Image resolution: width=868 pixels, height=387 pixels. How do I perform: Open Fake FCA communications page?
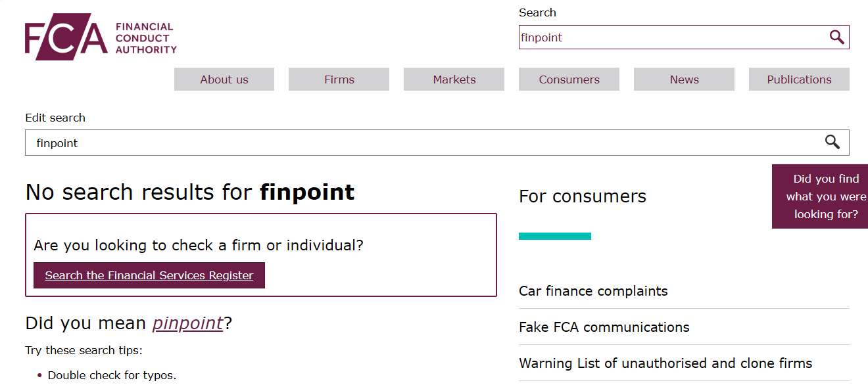tap(604, 327)
